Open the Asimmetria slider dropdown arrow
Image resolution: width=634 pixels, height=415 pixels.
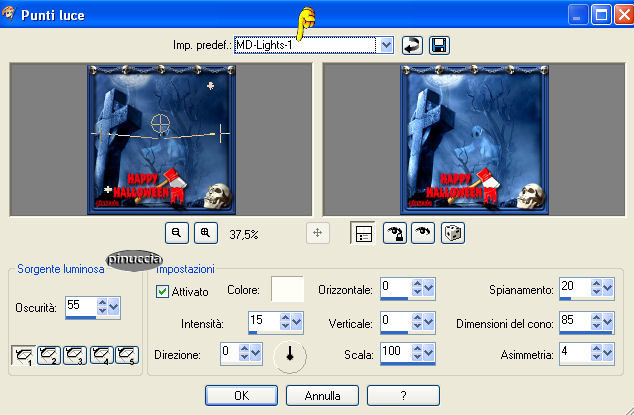point(608,353)
